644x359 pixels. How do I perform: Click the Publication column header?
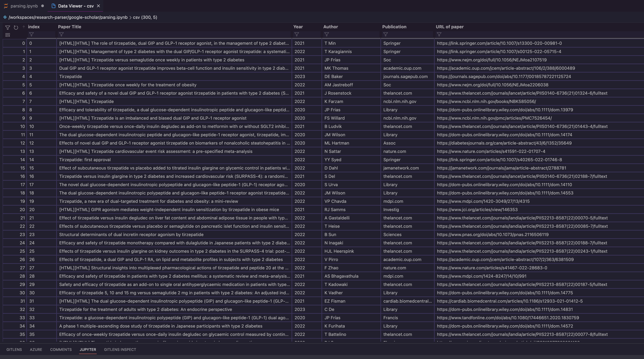coord(394,27)
